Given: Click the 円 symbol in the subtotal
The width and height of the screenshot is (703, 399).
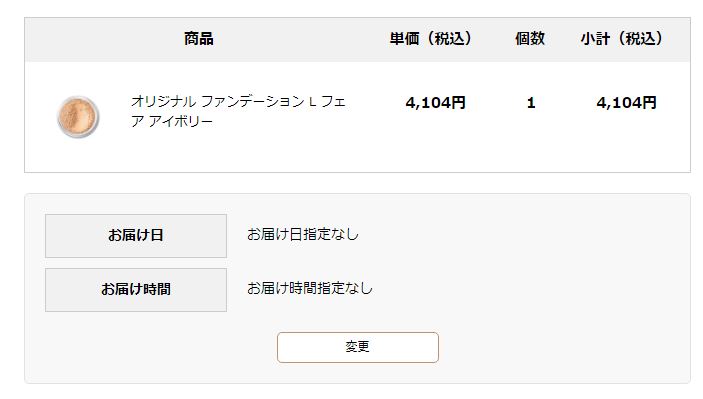Looking at the screenshot, I should click(649, 103).
